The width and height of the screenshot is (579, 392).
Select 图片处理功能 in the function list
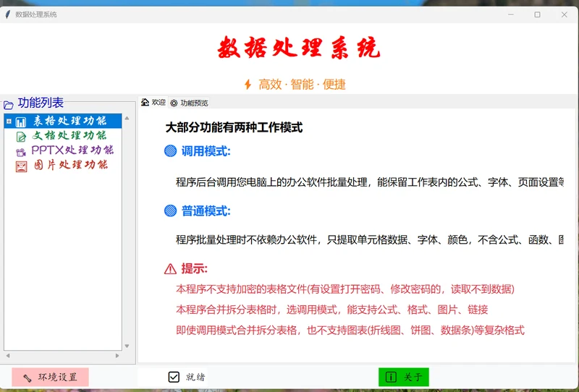click(x=70, y=165)
